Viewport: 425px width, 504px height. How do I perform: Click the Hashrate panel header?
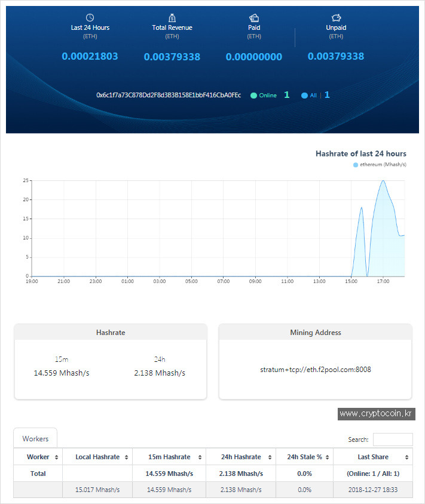[x=111, y=333]
